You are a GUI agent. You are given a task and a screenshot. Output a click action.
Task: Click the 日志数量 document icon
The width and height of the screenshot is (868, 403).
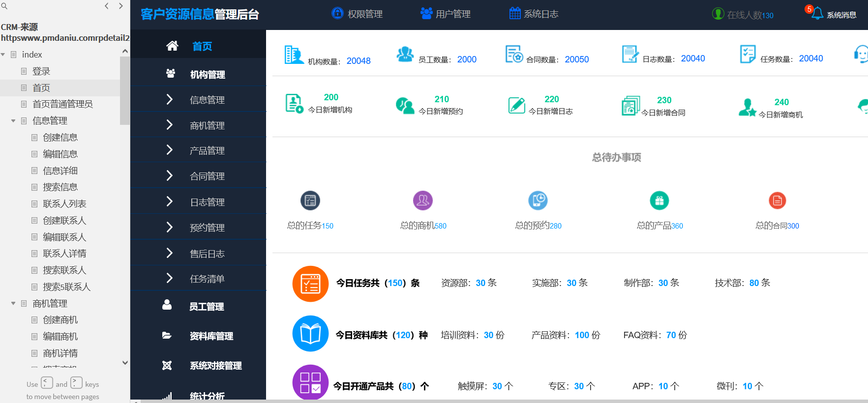pyautogui.click(x=630, y=54)
